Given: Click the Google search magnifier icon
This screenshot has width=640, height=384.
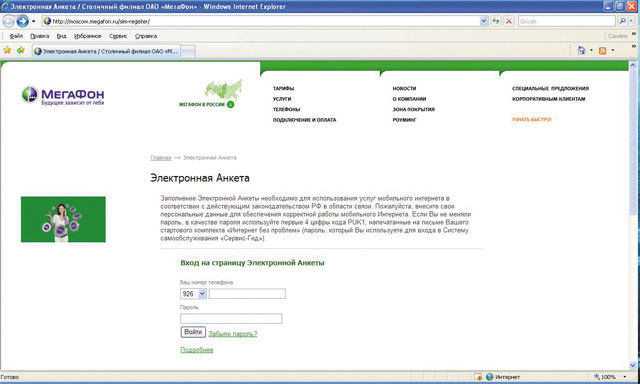Looking at the screenshot, I should pyautogui.click(x=622, y=21).
